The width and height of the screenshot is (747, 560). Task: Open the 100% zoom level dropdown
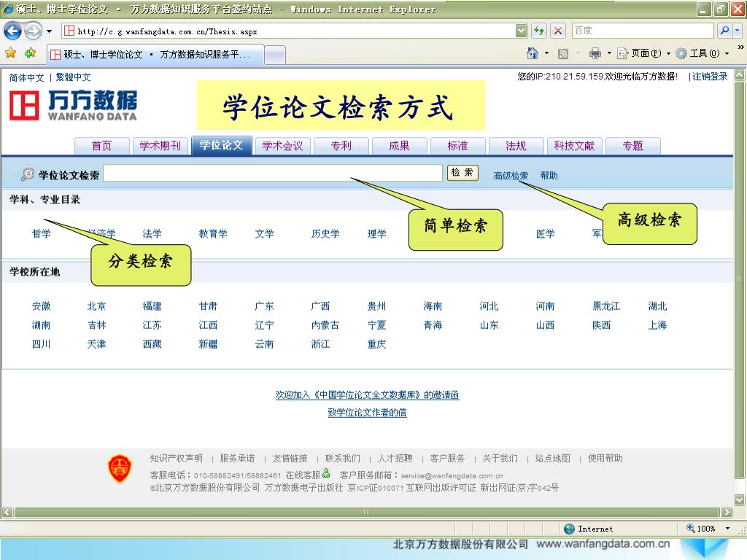pos(727,528)
